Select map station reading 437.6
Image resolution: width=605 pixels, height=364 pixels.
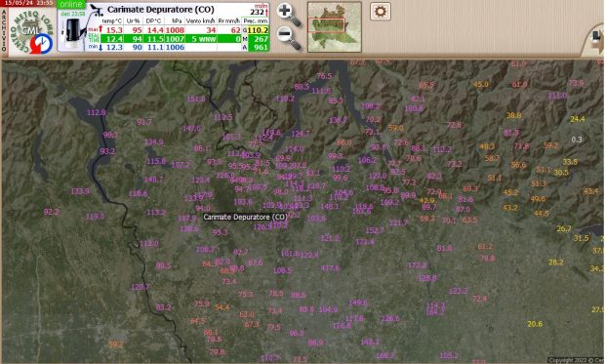(x=330, y=268)
